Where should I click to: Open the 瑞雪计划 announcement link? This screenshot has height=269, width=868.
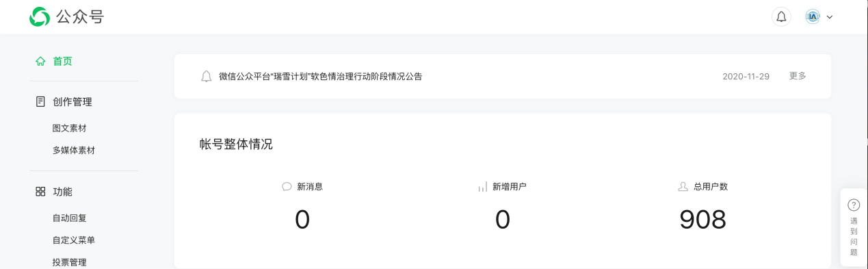(x=321, y=77)
